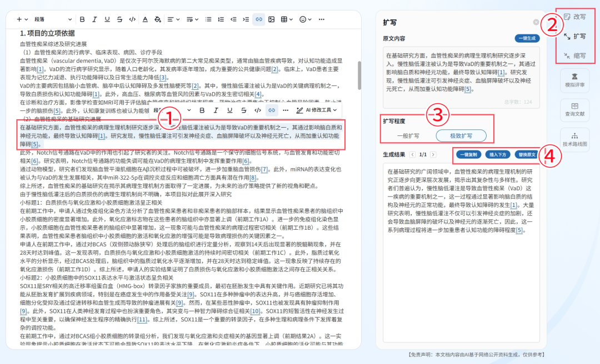Click the 替换原文 button
The image size is (600, 364).
(527, 154)
